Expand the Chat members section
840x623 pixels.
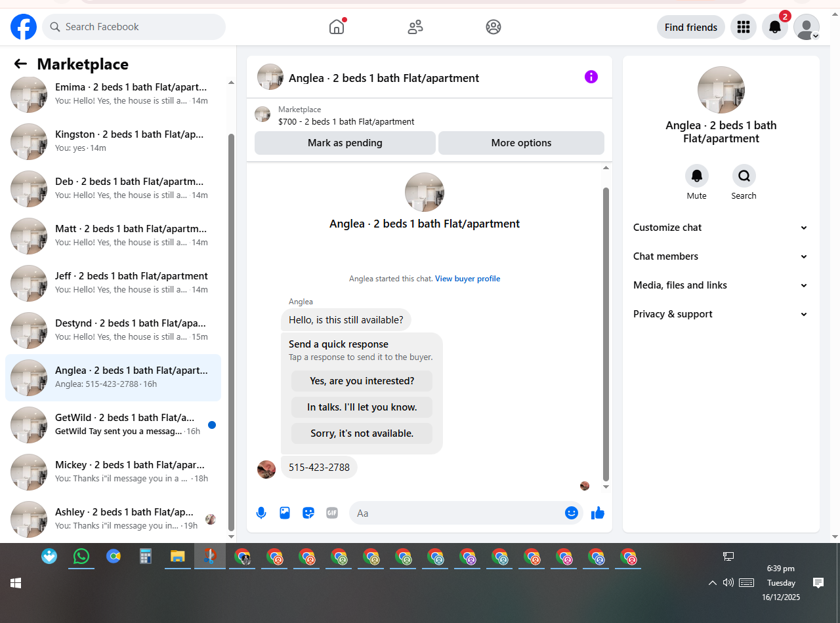coord(721,256)
